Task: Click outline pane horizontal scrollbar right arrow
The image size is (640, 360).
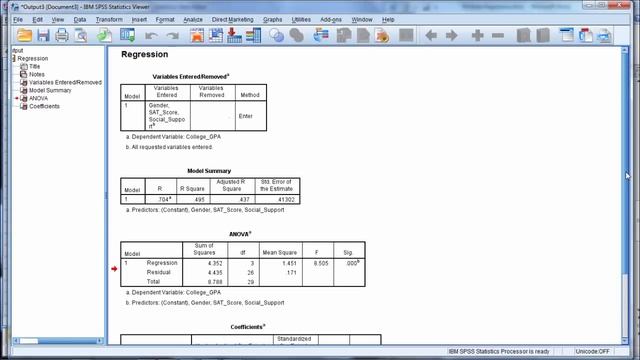Action: [100, 340]
